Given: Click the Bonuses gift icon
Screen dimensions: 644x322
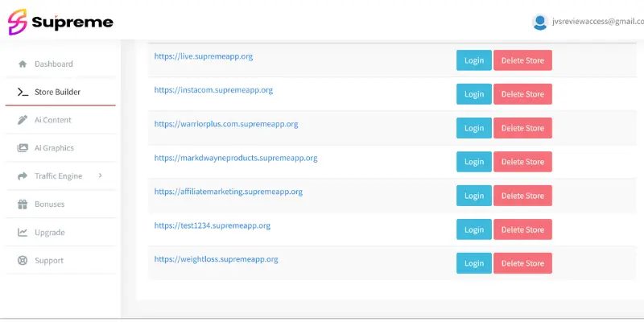Looking at the screenshot, I should click(23, 204).
